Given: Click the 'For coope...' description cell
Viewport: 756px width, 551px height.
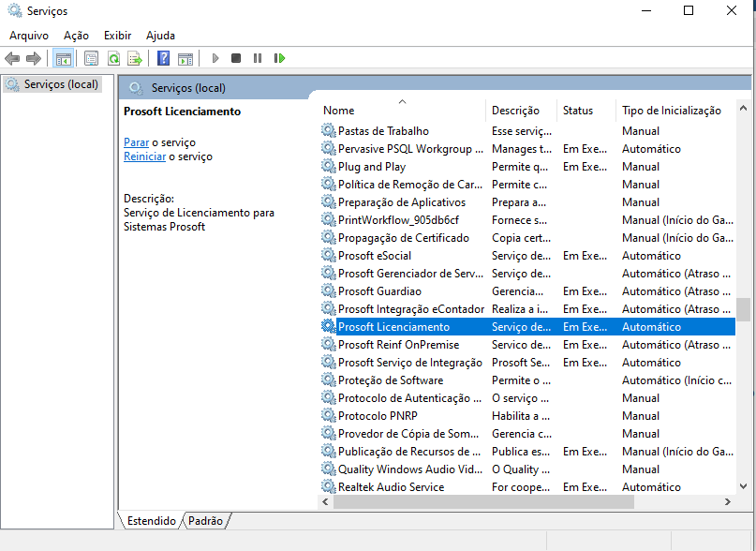Looking at the screenshot, I should [x=521, y=487].
